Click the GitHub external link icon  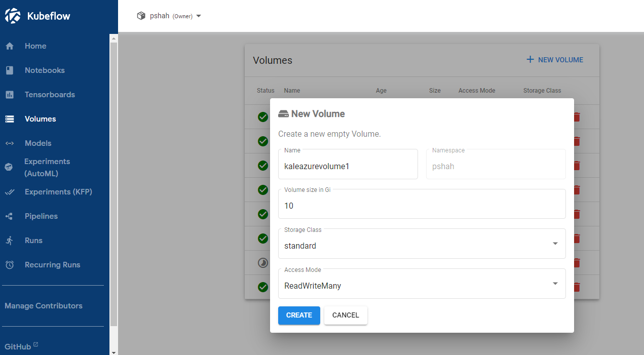(34, 343)
